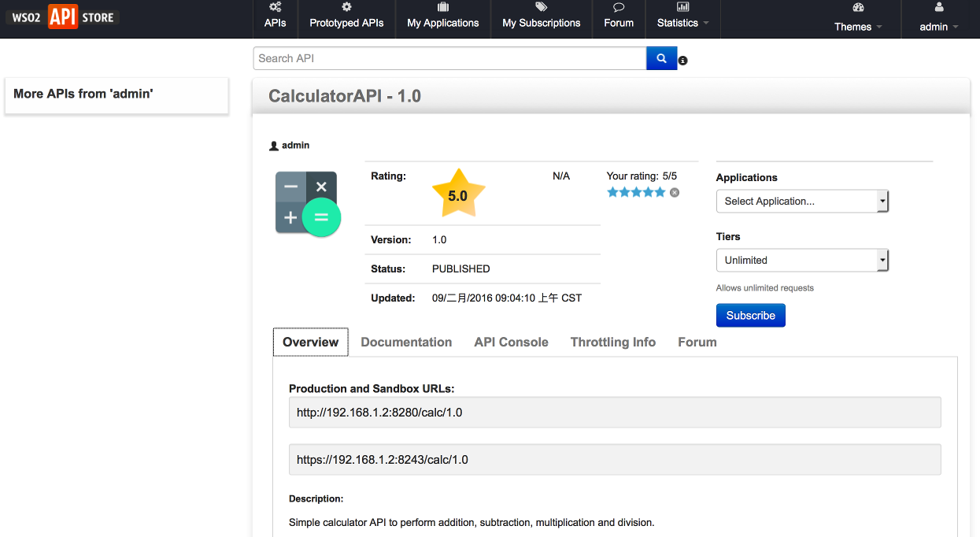Switch to the Documentation tab
980x537 pixels.
pos(406,343)
